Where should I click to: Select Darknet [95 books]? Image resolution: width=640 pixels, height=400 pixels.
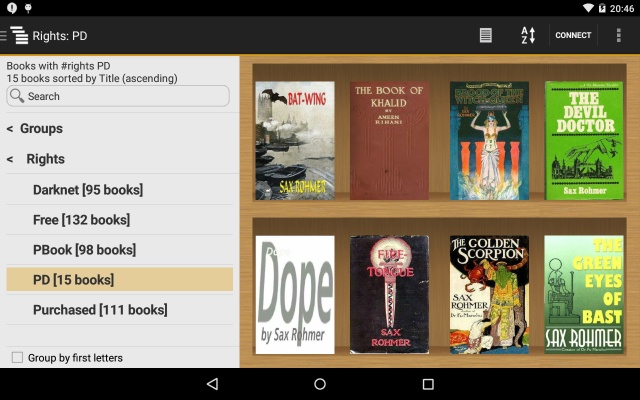(x=120, y=190)
